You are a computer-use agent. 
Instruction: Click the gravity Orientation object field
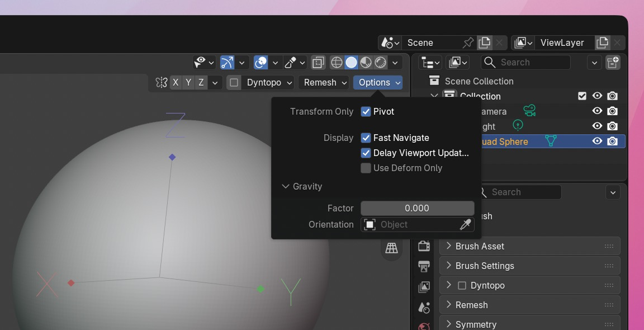click(417, 224)
